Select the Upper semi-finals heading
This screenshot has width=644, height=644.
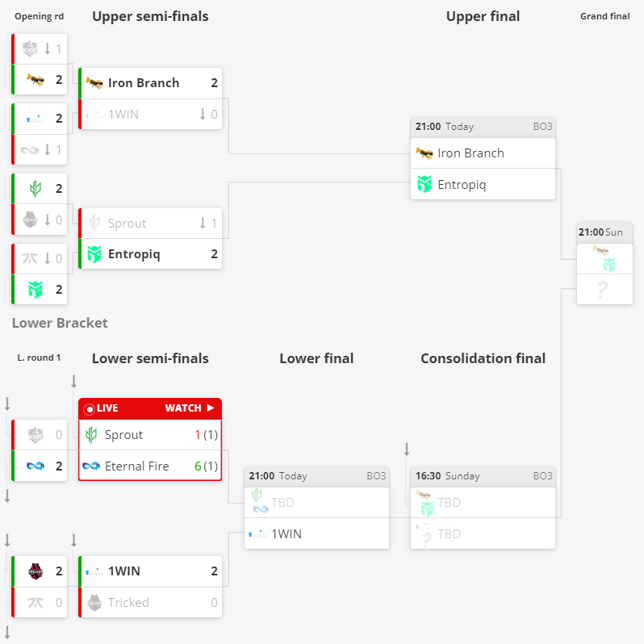(x=150, y=16)
